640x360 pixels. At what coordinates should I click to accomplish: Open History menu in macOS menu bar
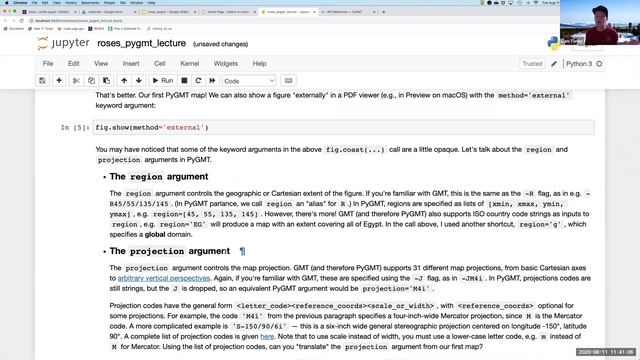(71, 2)
